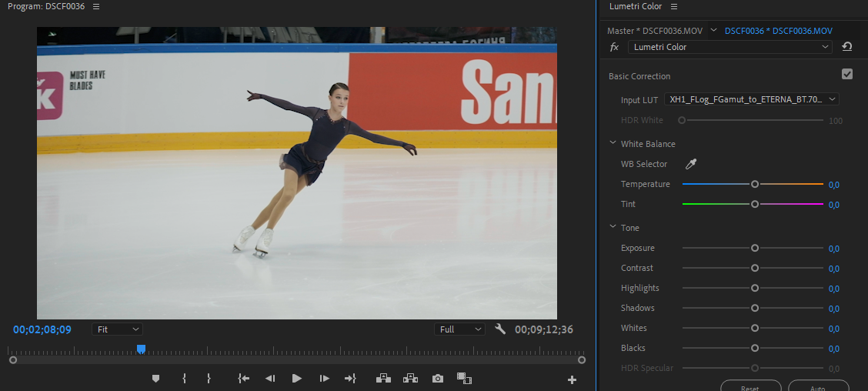Viewport: 868px width, 391px height.
Task: Pick the WB Selector eyedropper
Action: point(691,164)
